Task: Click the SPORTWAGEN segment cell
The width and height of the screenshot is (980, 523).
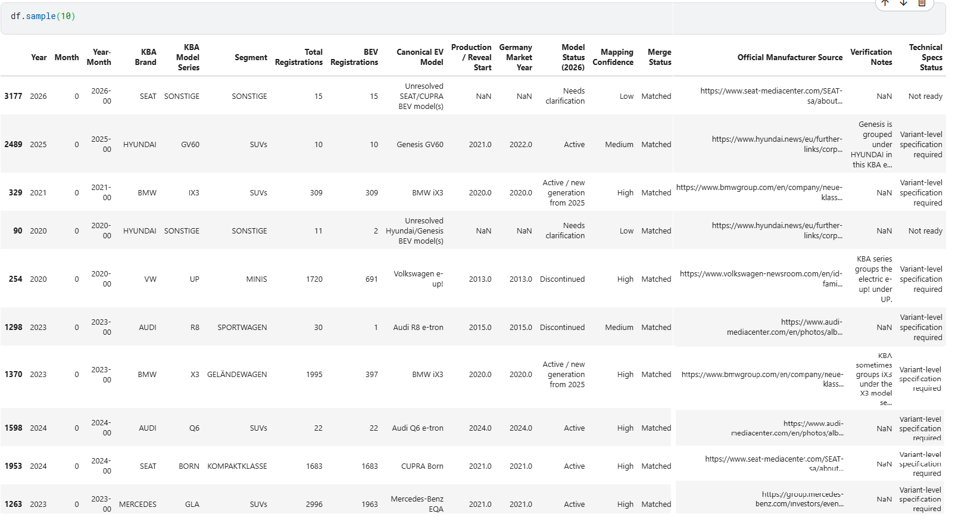Action: [x=242, y=327]
